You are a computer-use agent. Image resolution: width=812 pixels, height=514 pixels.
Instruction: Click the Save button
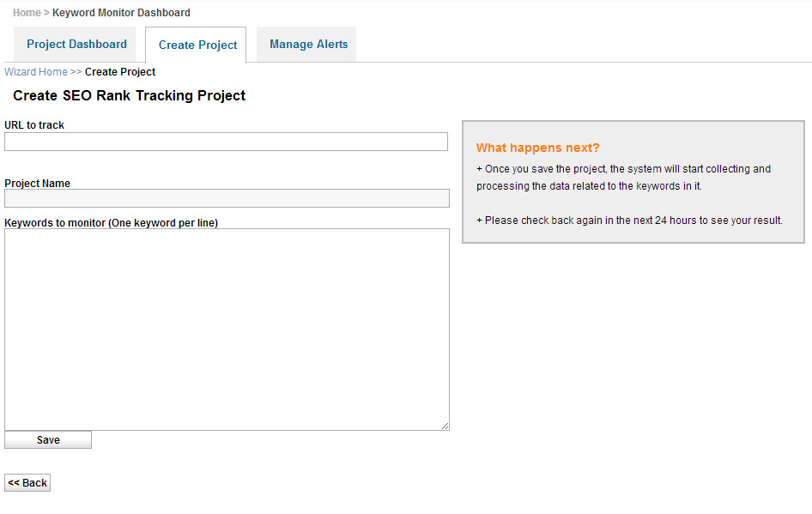click(48, 440)
